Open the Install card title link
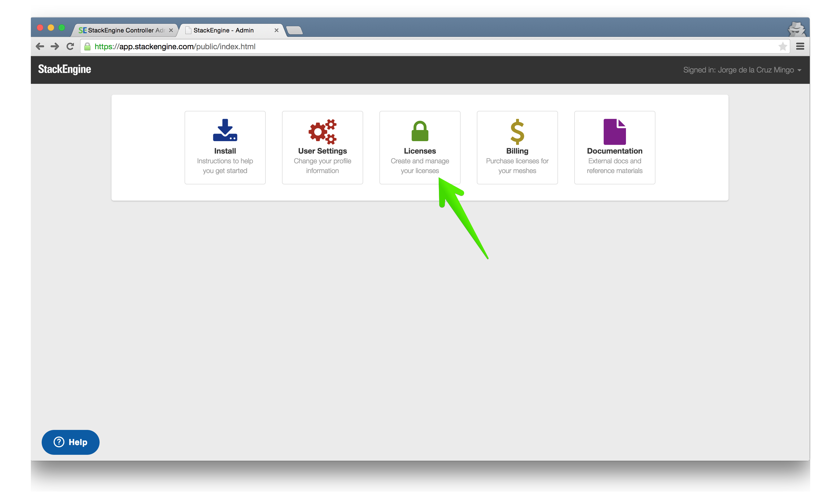 [x=225, y=151]
